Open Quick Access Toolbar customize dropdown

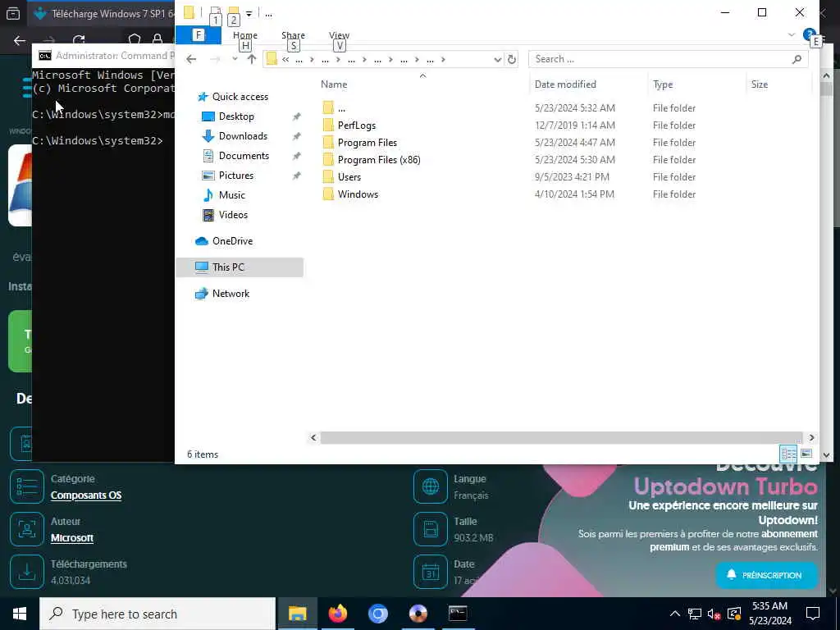(249, 13)
